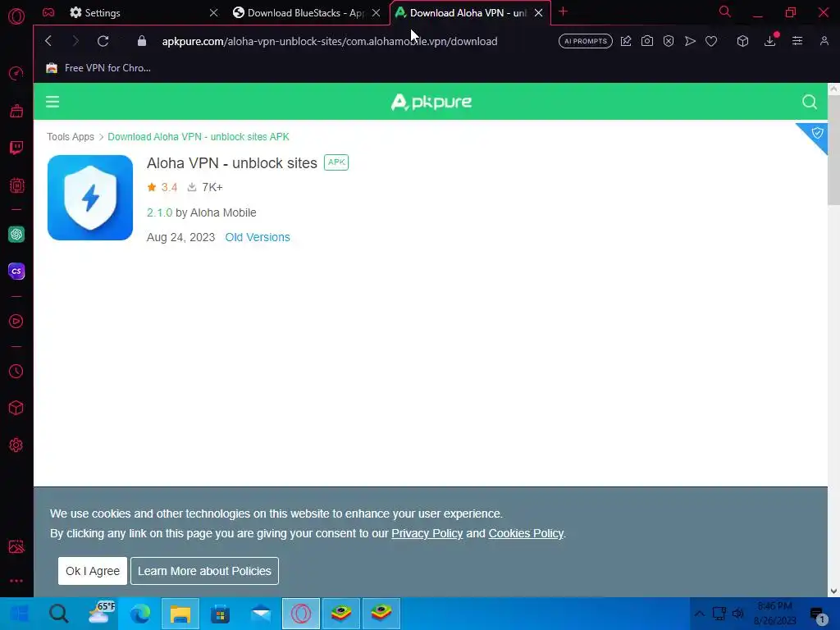The image size is (840, 630).
Task: Open History clock icon in sidebar
Action: pyautogui.click(x=16, y=372)
